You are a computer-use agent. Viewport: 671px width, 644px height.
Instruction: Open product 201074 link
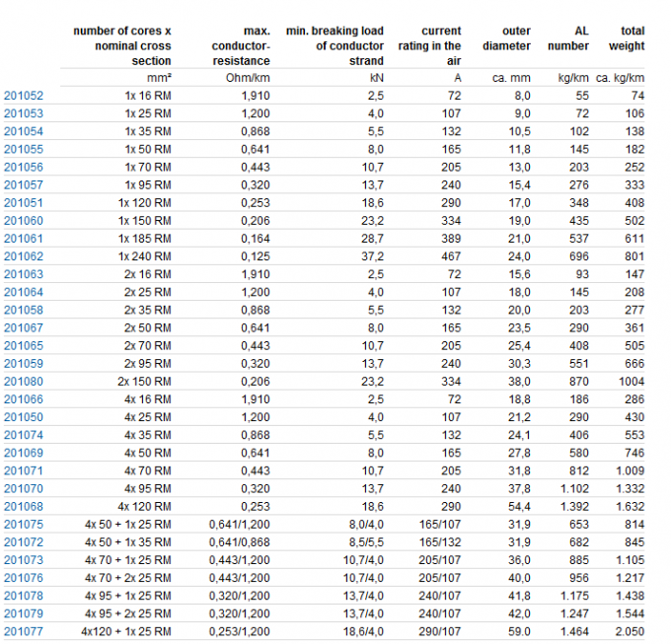[x=24, y=434]
